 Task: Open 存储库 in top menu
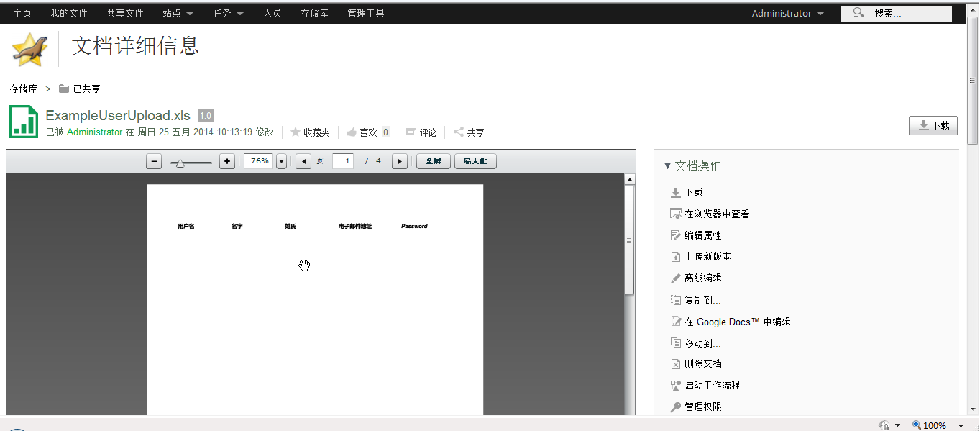click(x=314, y=13)
